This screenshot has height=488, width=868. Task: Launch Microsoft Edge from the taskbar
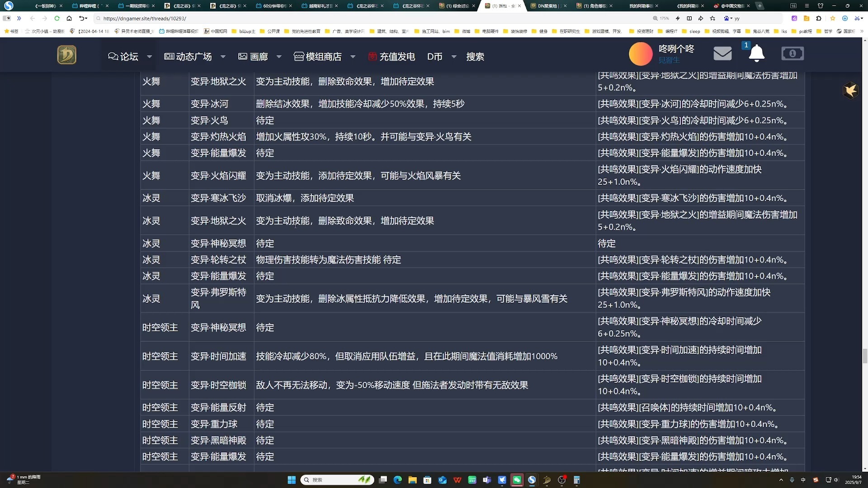click(x=397, y=480)
